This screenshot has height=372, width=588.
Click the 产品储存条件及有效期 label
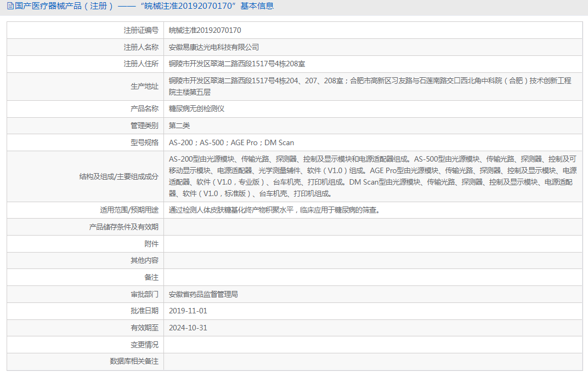tap(124, 227)
